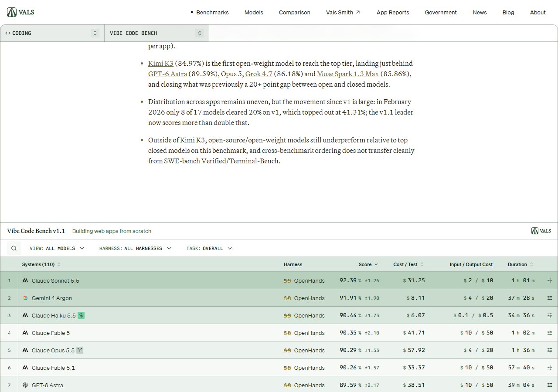Viewport: 558px width, 392px height.
Task: Open the VIBE CODE BENCH benchmark dropdown
Action: point(157,33)
